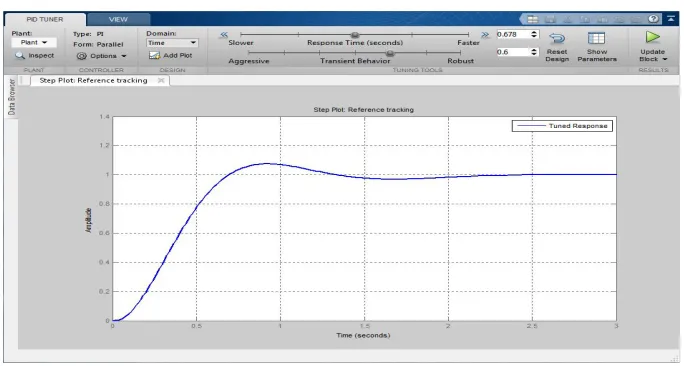Screen dimensions: 684x366
Task: Open the Domain Time dropdown
Action: point(172,43)
